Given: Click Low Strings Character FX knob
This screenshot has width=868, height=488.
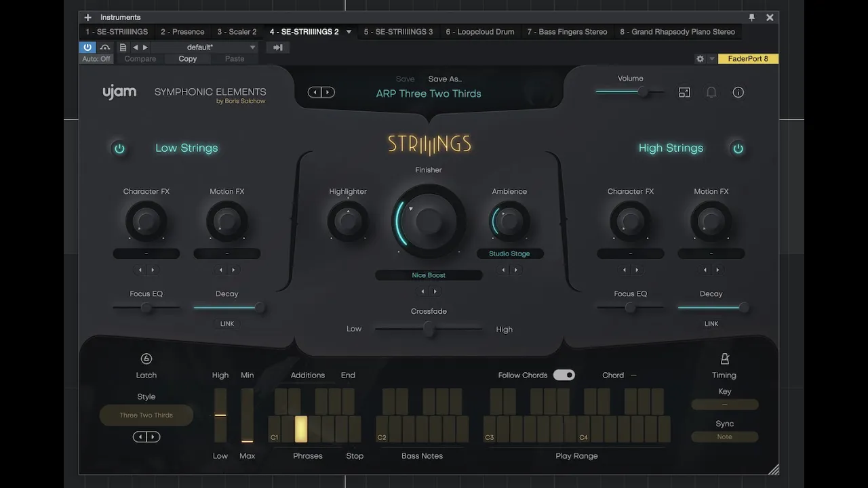Looking at the screenshot, I should [x=146, y=221].
